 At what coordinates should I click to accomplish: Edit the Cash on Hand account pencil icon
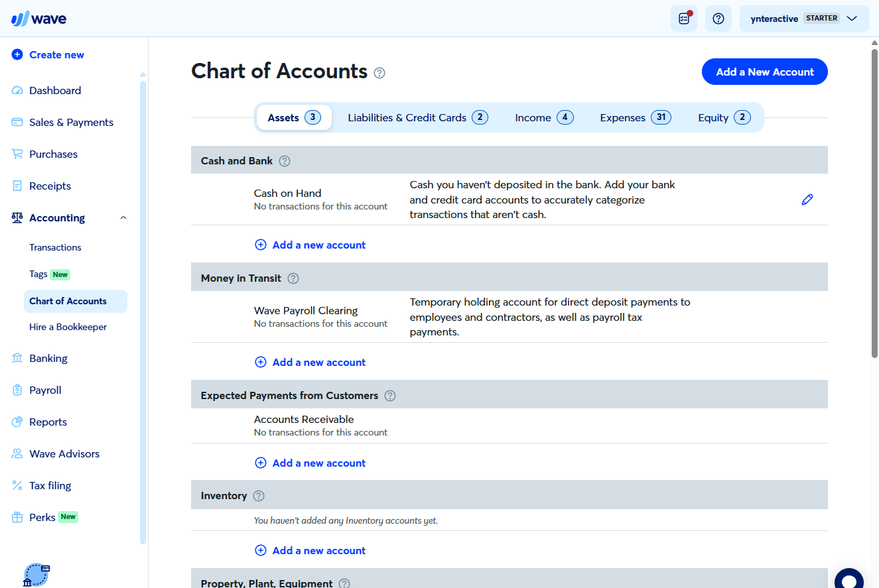point(807,200)
